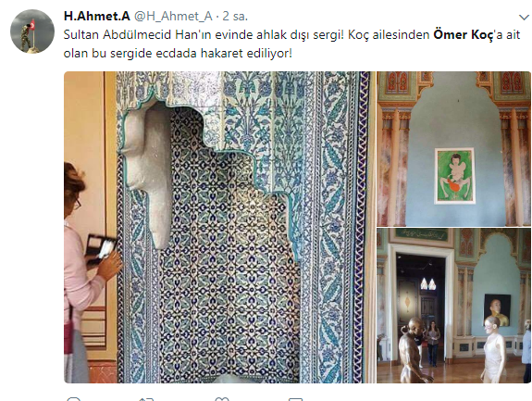Click the tweet text starting 'Sultan Abdülmecid'
Image resolution: width=532 pixels, height=401 pixels.
291,44
